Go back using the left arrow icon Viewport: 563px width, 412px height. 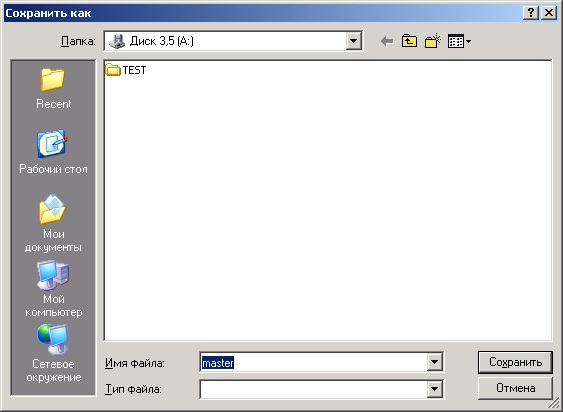tap(387, 41)
